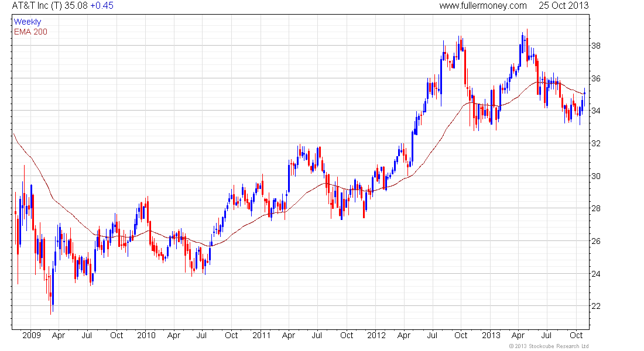Click the 38 price axis label
Viewport: 644px width, 351px height.
point(595,46)
